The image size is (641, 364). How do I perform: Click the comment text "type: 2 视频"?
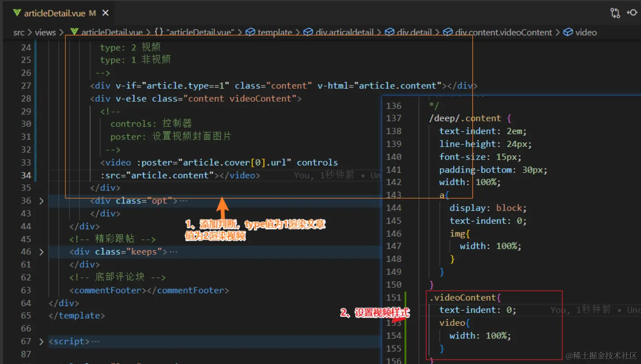[130, 47]
